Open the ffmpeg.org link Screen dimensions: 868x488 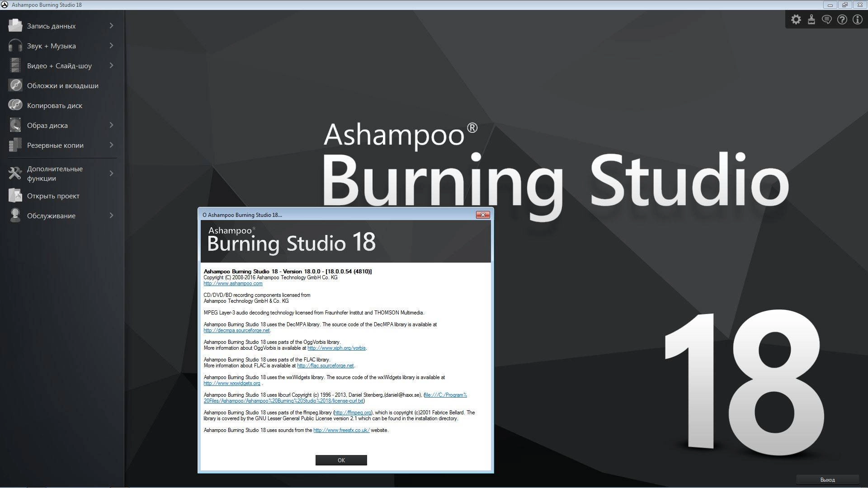(353, 413)
